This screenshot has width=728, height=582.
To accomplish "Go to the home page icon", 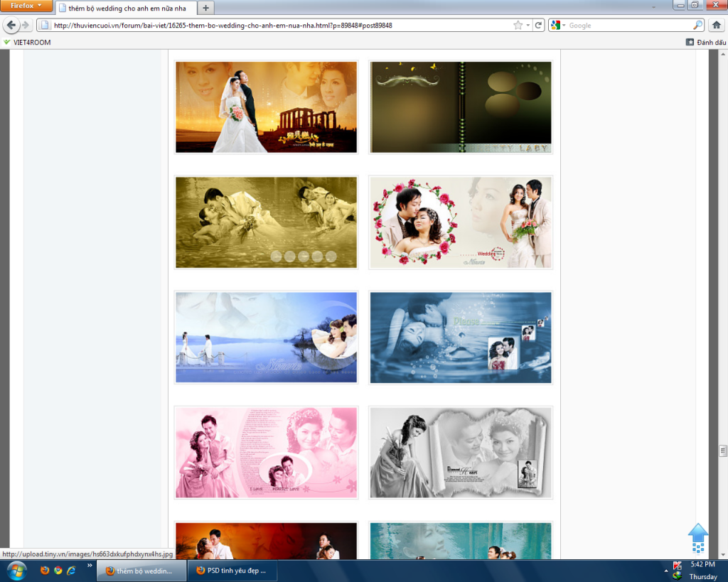I will click(x=717, y=25).
